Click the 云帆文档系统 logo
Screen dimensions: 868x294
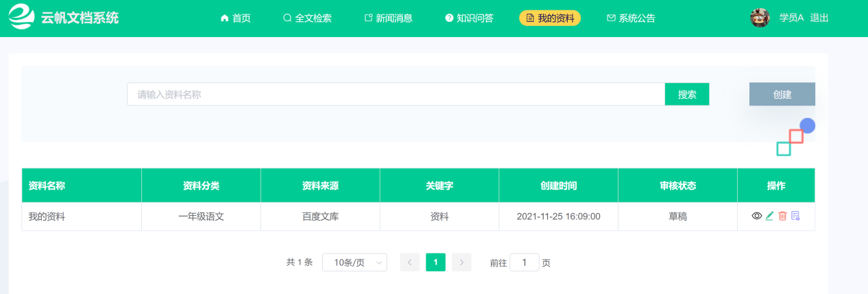64,18
